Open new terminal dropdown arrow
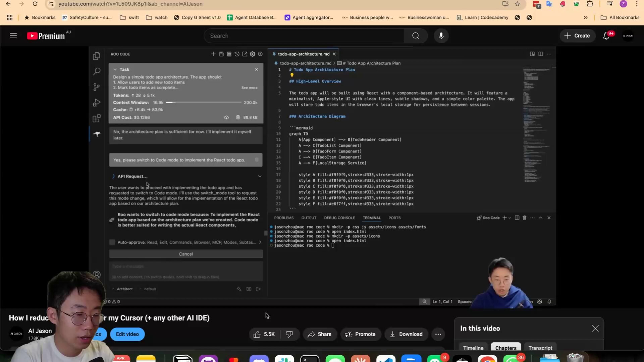 pos(510,218)
